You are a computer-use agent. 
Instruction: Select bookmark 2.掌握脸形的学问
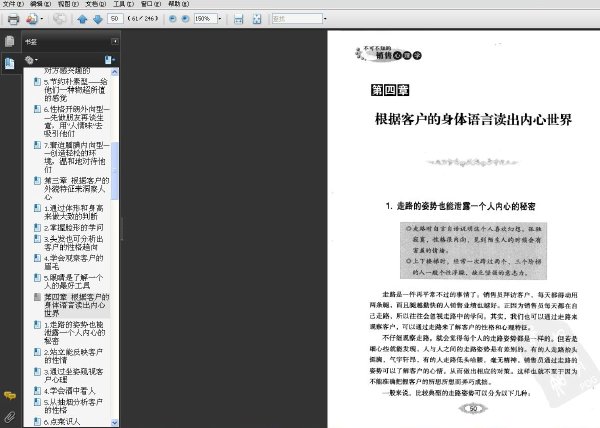click(x=73, y=228)
